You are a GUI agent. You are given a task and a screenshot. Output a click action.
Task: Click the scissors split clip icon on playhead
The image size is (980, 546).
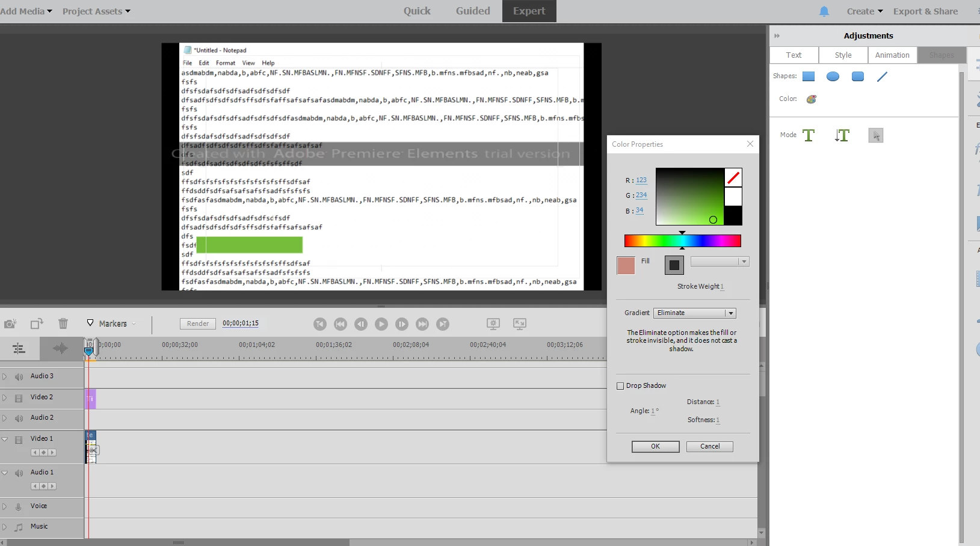click(94, 450)
